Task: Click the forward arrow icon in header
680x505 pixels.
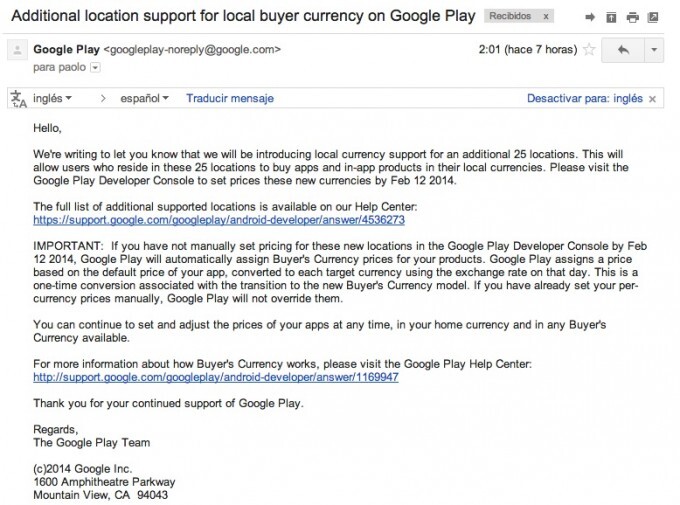Action: pos(590,18)
